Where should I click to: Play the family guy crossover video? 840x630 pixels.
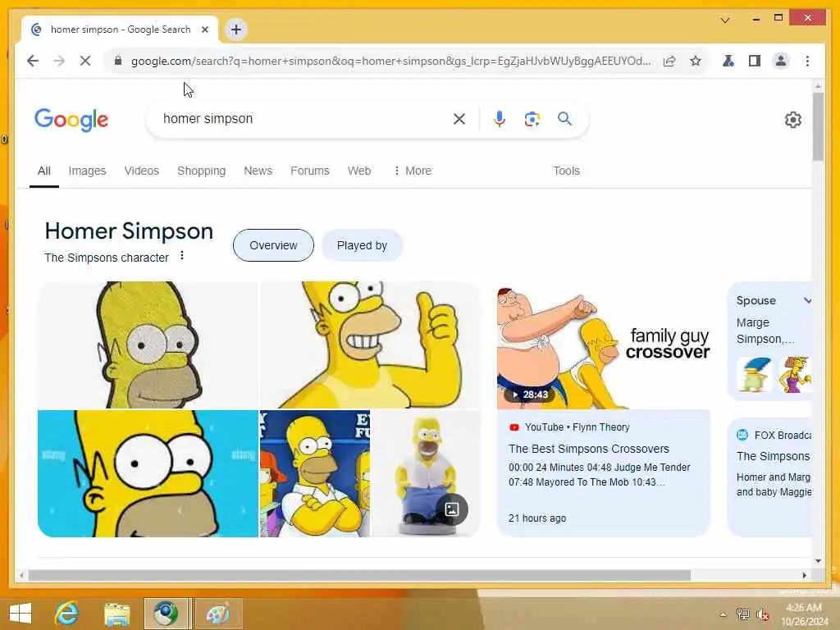[603, 346]
